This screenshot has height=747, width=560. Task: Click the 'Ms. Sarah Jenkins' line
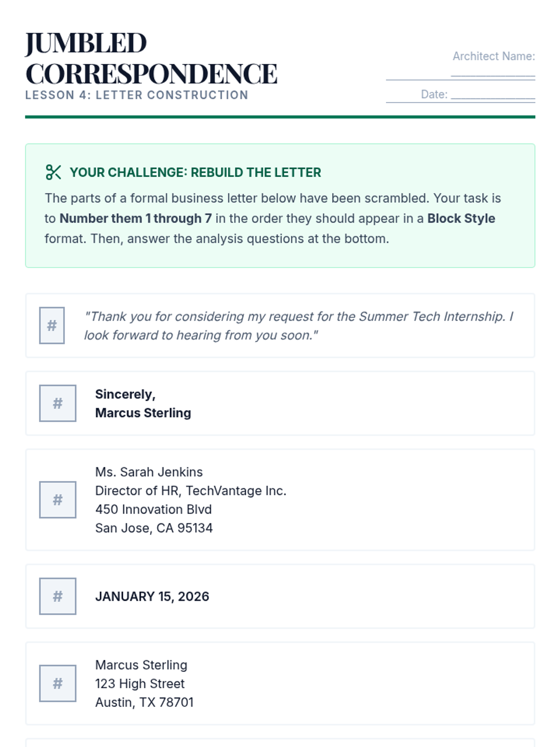pos(149,472)
